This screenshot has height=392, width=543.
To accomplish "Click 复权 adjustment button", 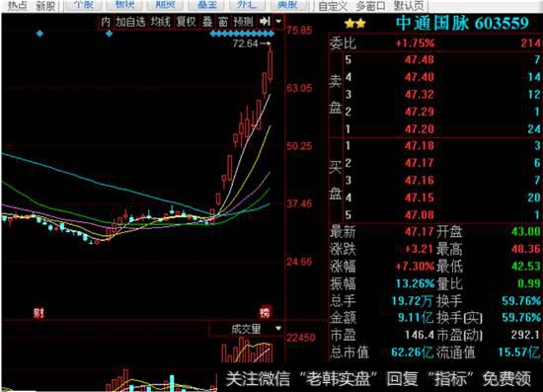I will click(186, 22).
